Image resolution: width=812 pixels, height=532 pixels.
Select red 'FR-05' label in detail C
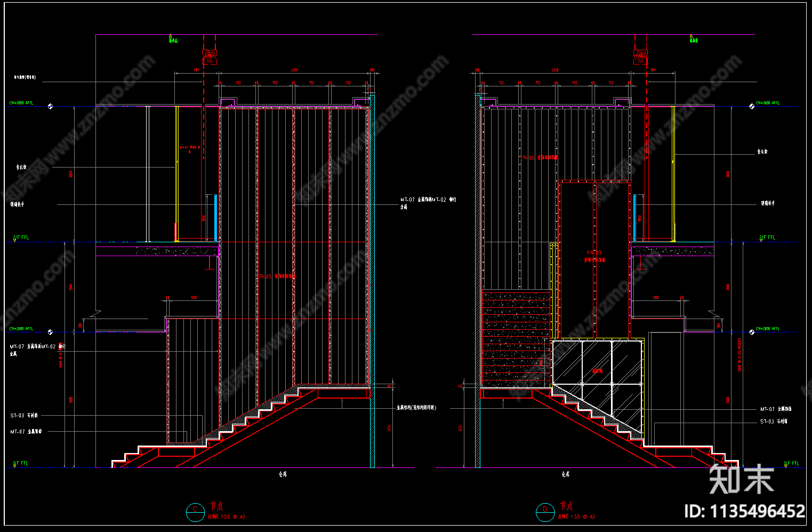276,276
